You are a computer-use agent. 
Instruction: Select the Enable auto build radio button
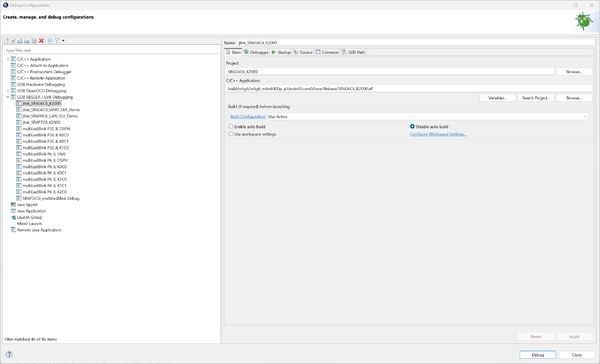tap(231, 126)
